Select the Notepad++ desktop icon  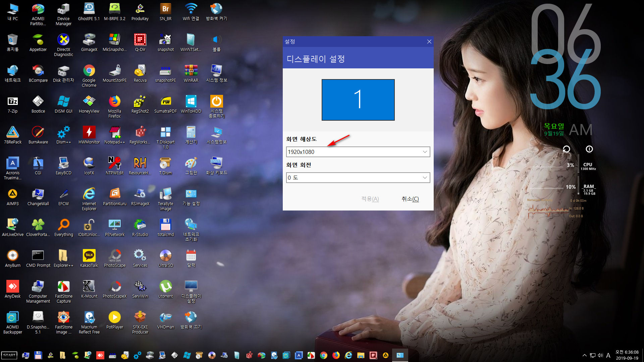pos(114,135)
